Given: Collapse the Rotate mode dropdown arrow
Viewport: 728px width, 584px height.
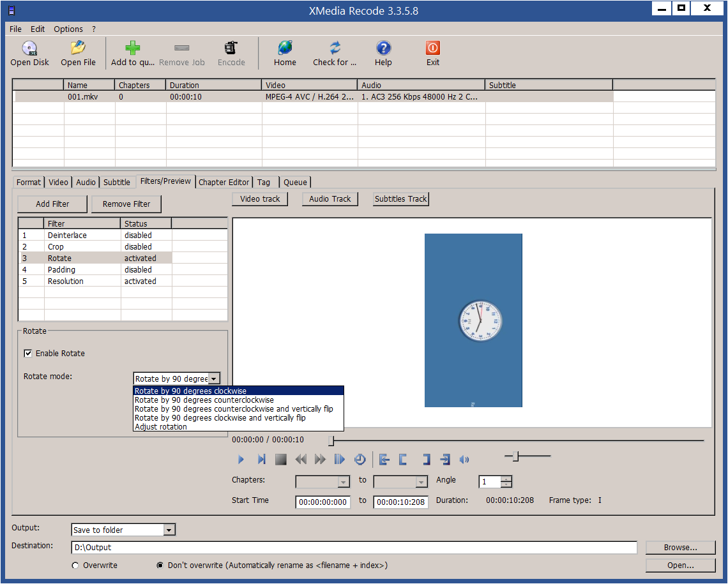Looking at the screenshot, I should pyautogui.click(x=213, y=379).
